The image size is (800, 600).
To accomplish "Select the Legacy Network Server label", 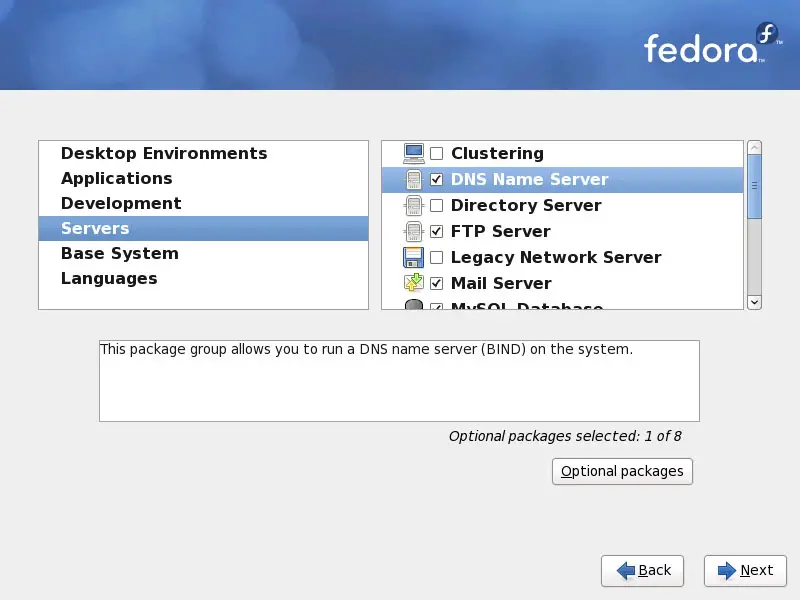I will point(556,258).
